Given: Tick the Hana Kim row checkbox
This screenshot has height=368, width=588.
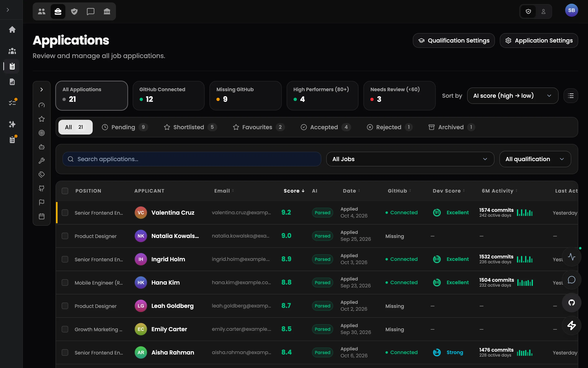Looking at the screenshot, I should [65, 283].
